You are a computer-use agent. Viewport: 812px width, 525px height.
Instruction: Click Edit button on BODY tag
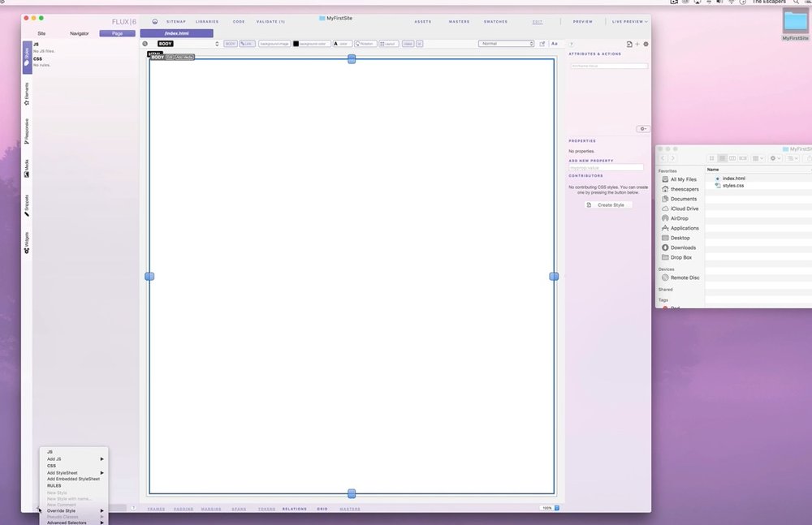(170, 57)
